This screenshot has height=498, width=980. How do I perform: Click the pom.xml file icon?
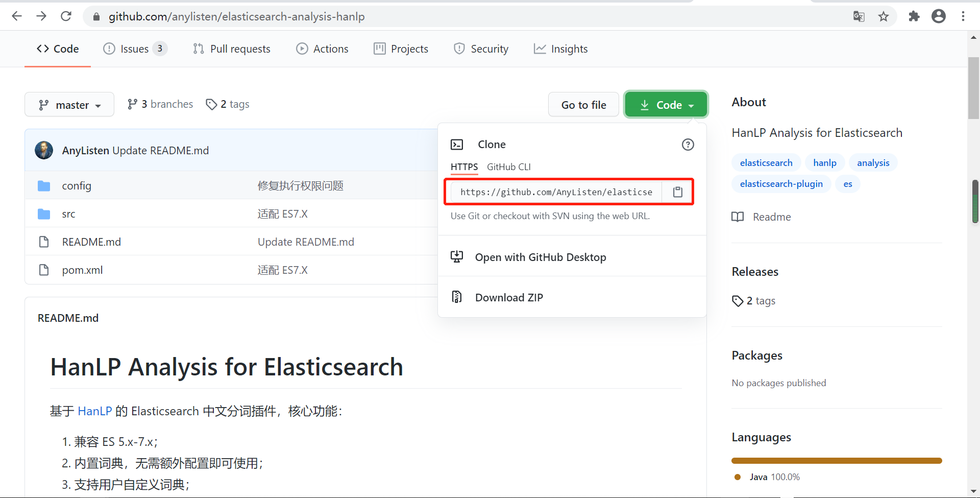44,270
